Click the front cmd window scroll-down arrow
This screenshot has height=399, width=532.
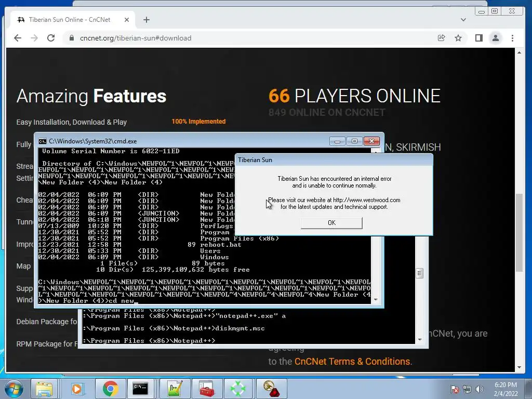376,300
